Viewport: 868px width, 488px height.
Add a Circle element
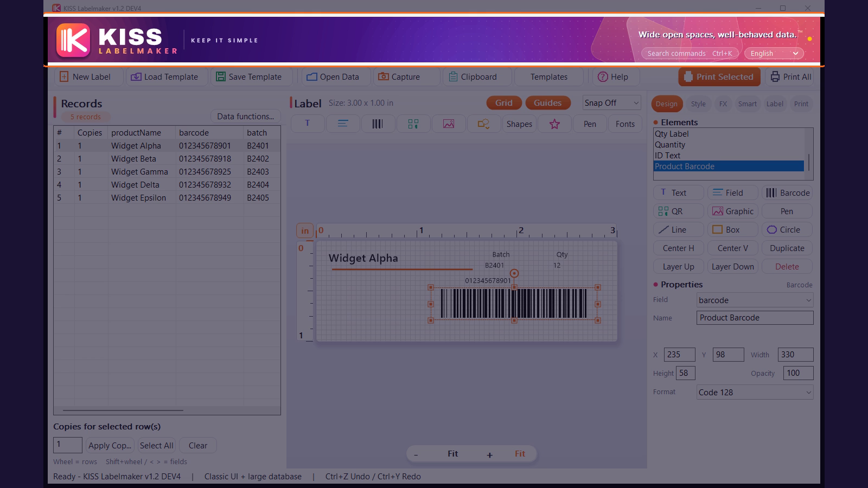[x=787, y=230]
